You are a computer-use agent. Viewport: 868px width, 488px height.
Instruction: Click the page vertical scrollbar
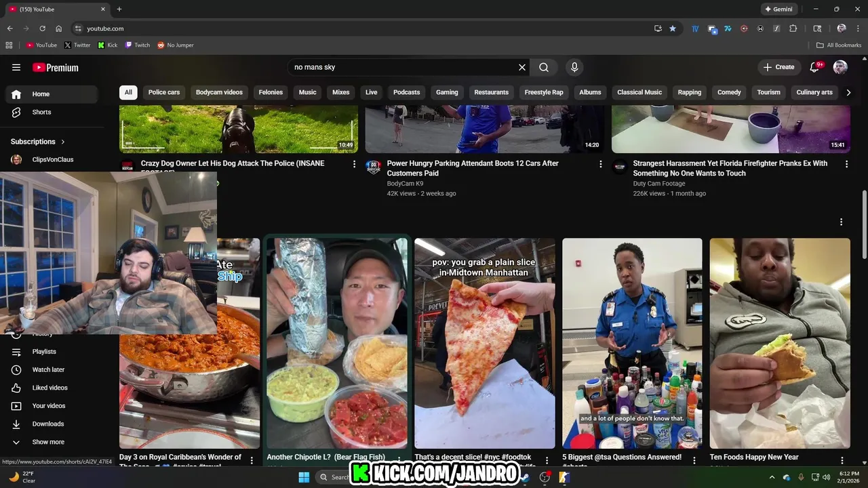point(864,224)
